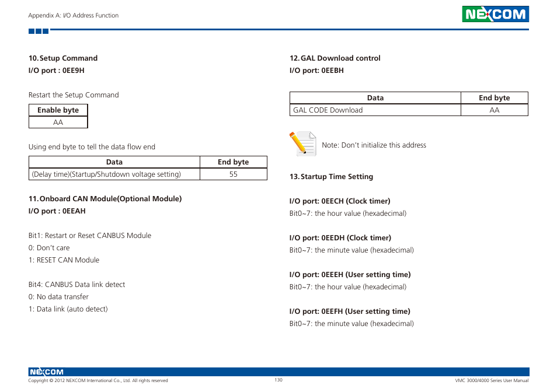This screenshot has width=557, height=392.
Task: Click the page number 130
Action: click(x=278, y=380)
